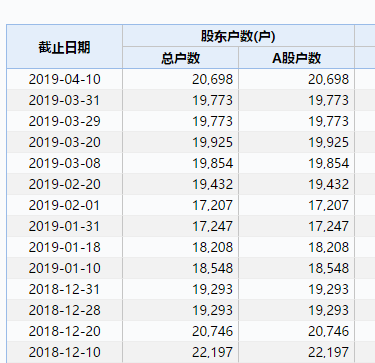Viewport: 375px width, 363px height.
Task: Select the 总户数 column header
Action: [x=180, y=58]
